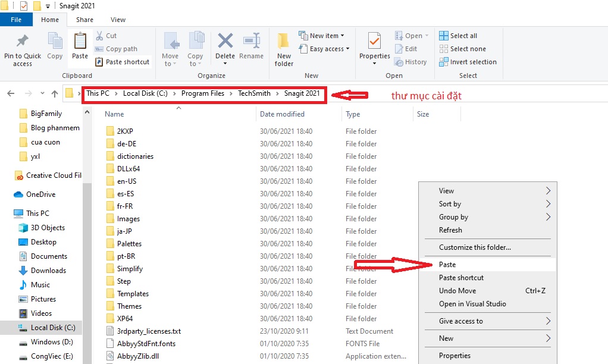Sort by the Name column header
Viewport: 608px width, 364px height.
(114, 114)
